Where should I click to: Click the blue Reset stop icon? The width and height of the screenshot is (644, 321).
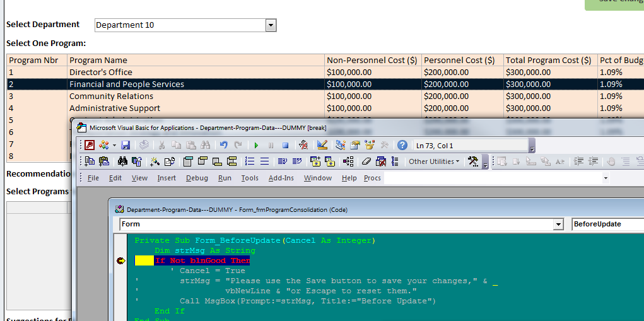point(285,145)
